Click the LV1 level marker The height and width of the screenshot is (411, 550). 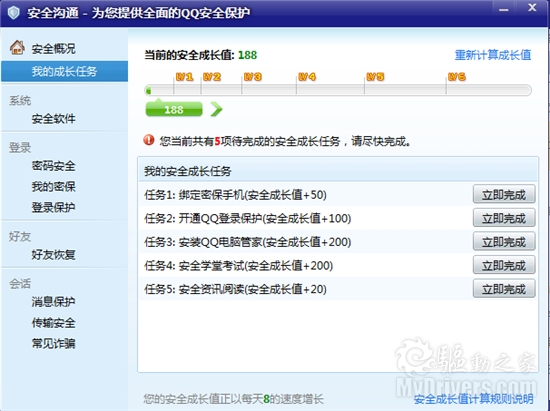click(185, 77)
